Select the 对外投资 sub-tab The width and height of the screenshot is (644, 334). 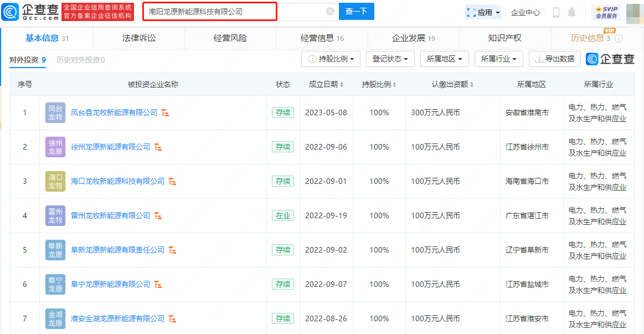point(28,60)
